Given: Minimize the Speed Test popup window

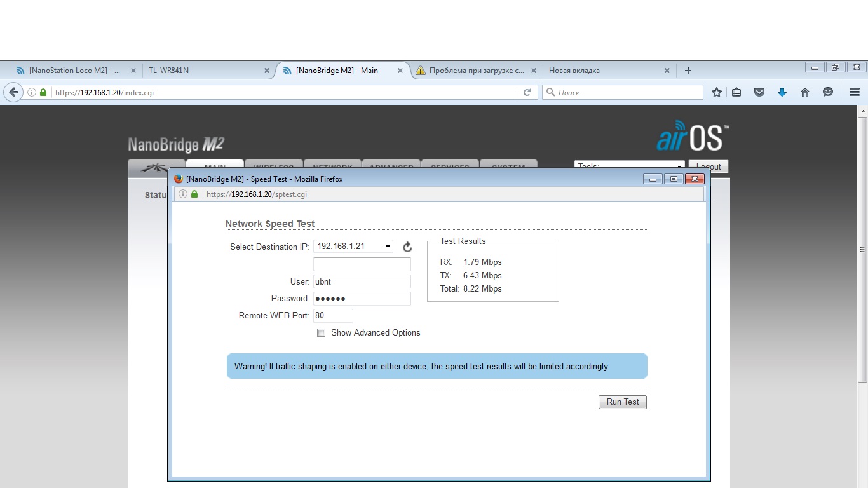Looking at the screenshot, I should (653, 179).
